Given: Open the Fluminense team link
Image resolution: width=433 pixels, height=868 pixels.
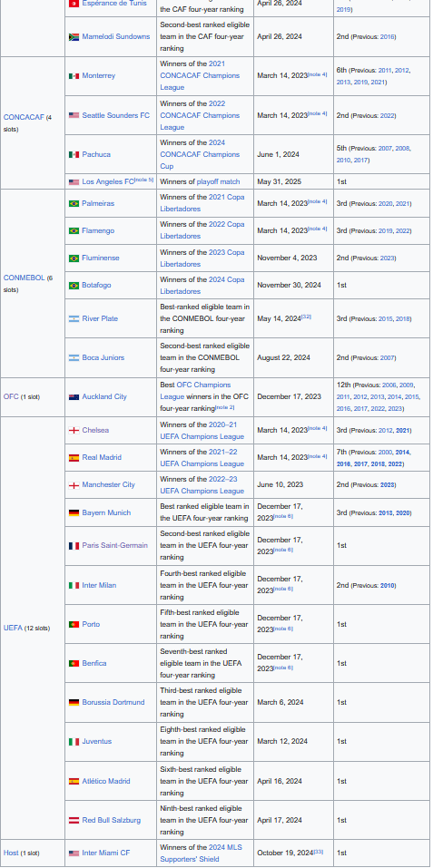Looking at the screenshot, I should [x=100, y=258].
